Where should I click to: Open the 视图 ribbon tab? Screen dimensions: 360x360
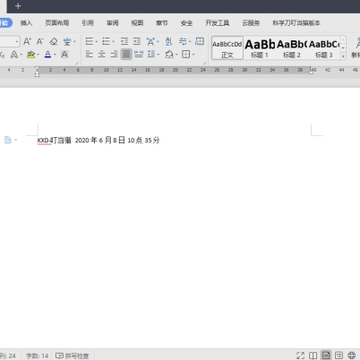click(137, 23)
